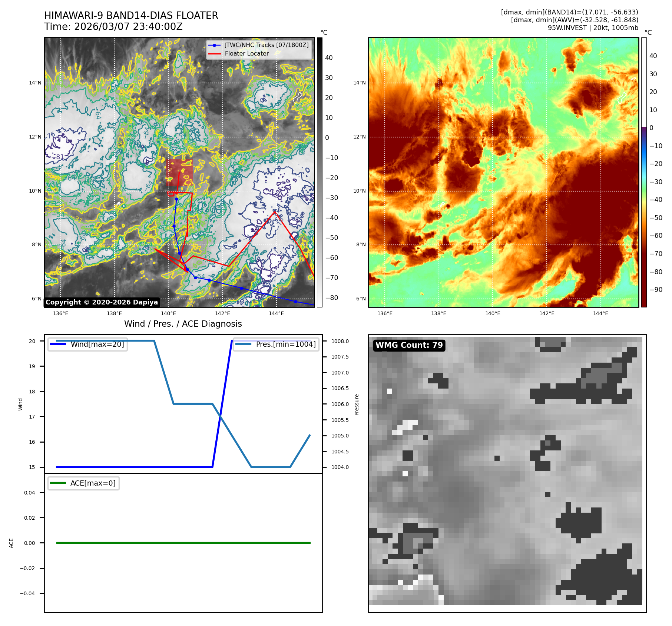Screen dimensions: 672x626
Task: Click the BAND14 dmax dmin readout text
Action: (569, 12)
